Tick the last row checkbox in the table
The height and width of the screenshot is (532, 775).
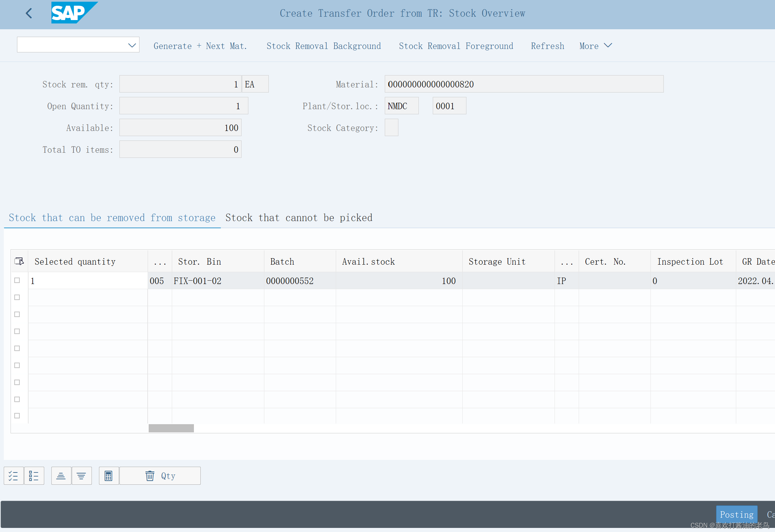pos(17,415)
